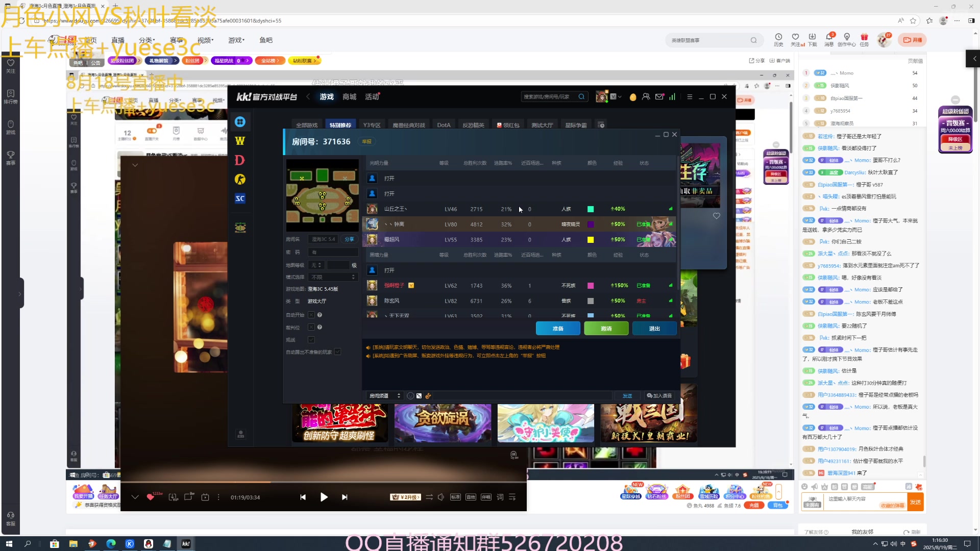This screenshot has width=980, height=551.
Task: Open the Windows Start menu
Action: click(9, 544)
